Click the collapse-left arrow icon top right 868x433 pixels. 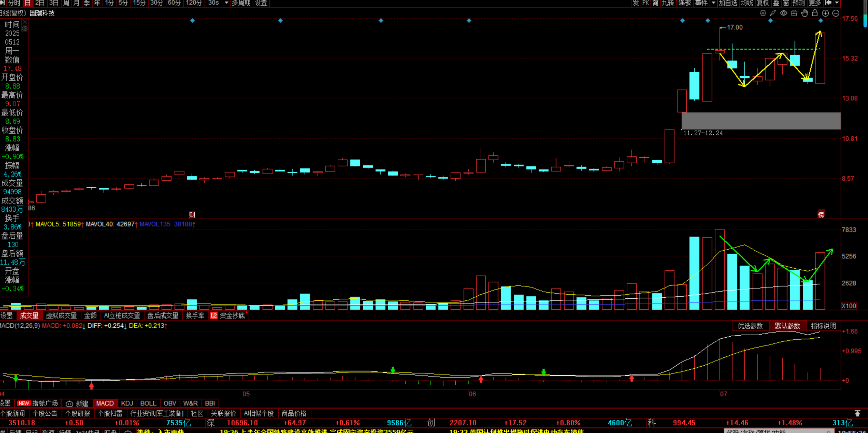click(x=828, y=3)
